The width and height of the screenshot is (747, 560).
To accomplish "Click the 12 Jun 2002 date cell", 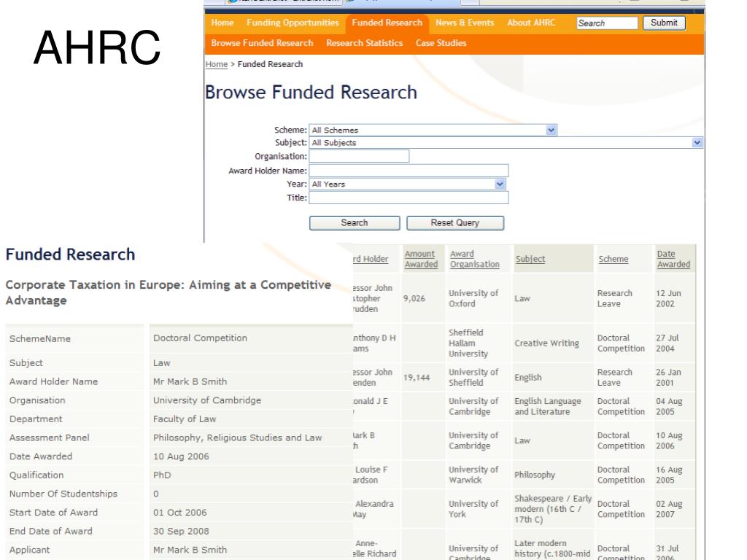I will click(x=668, y=298).
